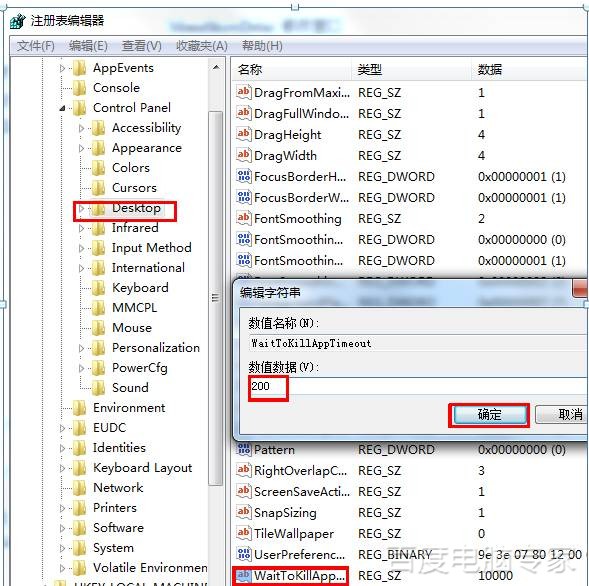Viewport: 589px width, 586px height.
Task: Expand the International tree node
Action: click(x=81, y=268)
